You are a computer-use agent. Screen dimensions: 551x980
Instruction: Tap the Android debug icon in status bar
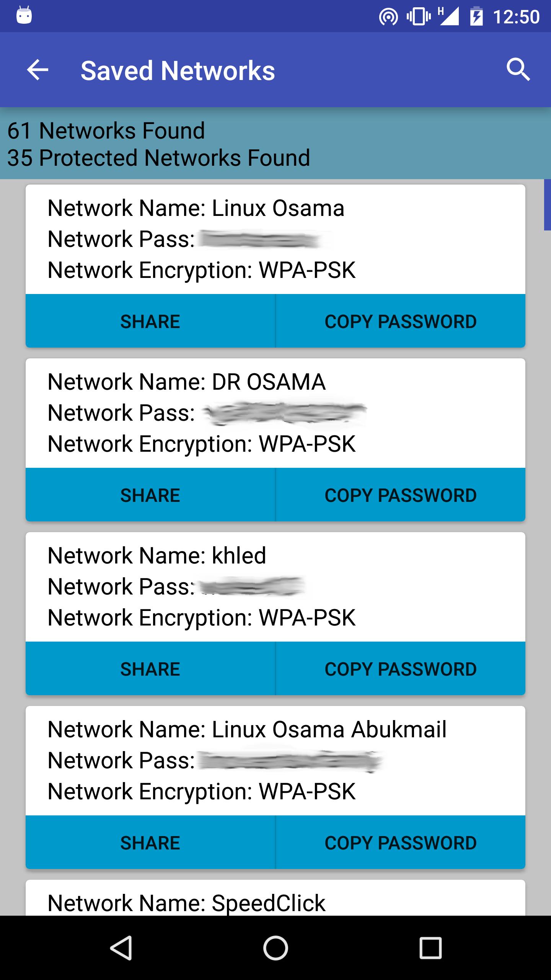(x=24, y=16)
